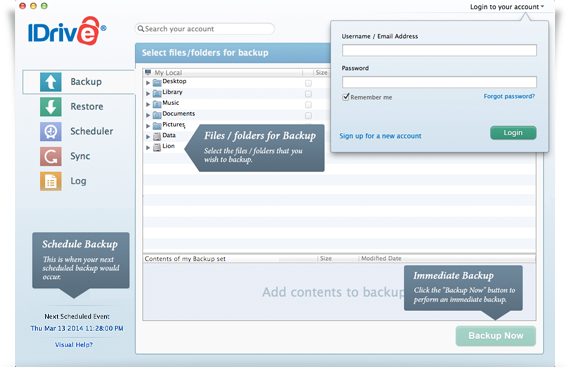This screenshot has width=570, height=367.
Task: Expand the Desktop folder tree
Action: (148, 83)
